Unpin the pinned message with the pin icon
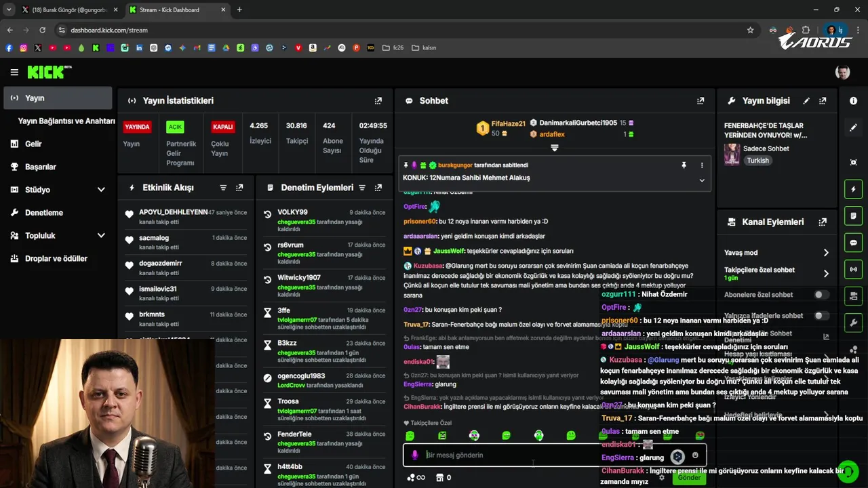 [x=684, y=165]
